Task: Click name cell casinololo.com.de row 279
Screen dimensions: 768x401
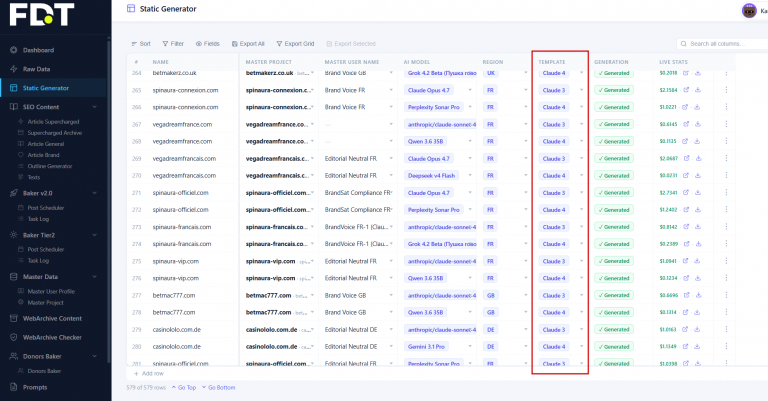Action: coord(177,330)
